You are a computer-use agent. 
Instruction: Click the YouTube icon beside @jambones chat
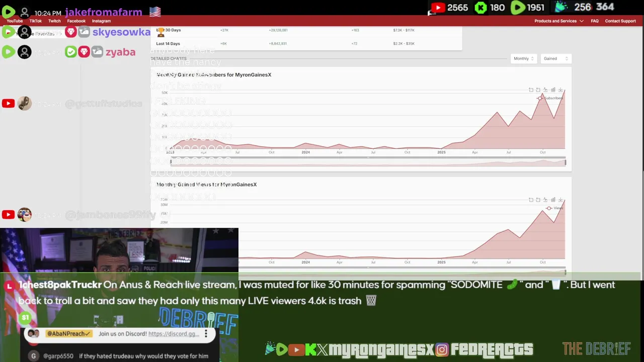coord(8,215)
